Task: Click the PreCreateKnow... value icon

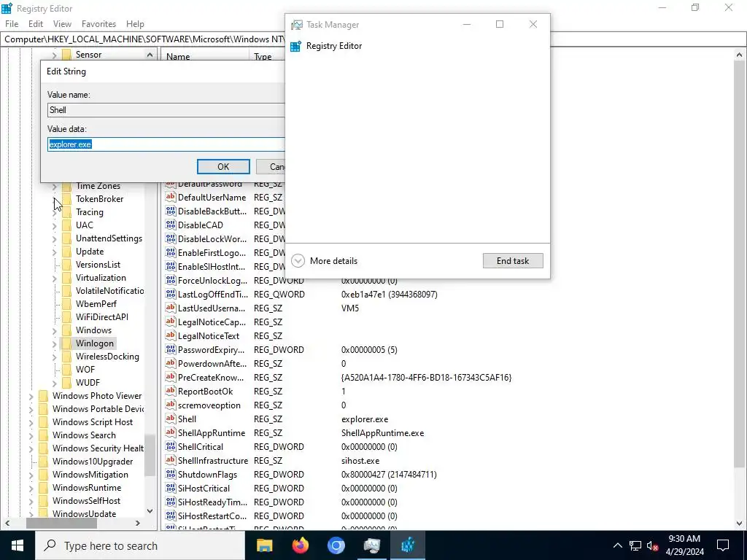Action: pos(170,378)
